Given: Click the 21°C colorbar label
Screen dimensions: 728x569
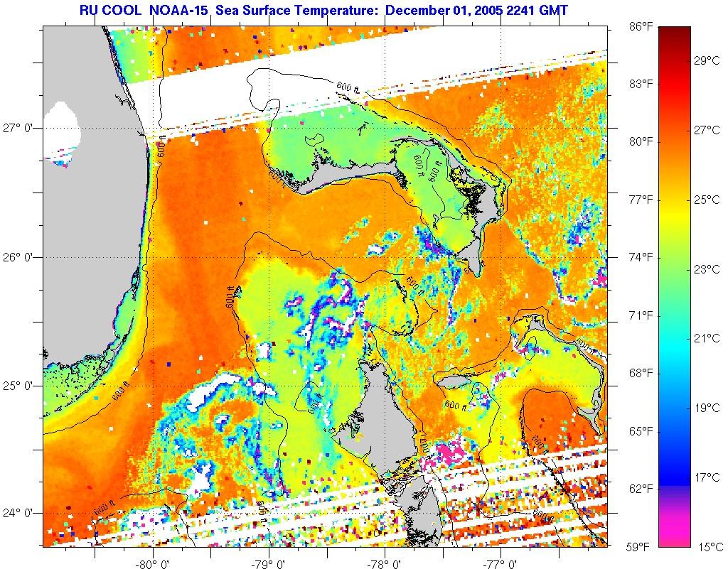Looking at the screenshot, I should click(x=707, y=339).
